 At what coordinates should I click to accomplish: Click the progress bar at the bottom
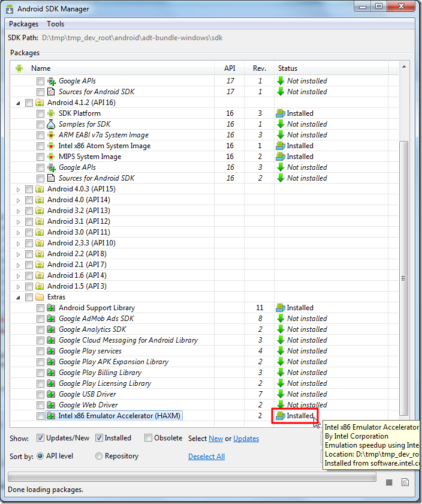pos(192,477)
